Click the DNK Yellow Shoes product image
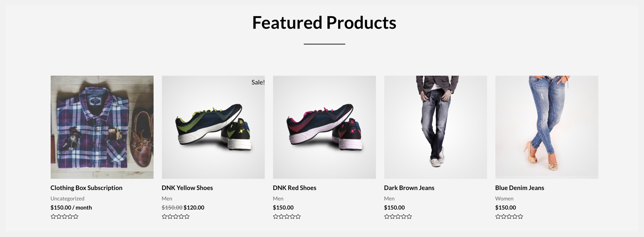The image size is (644, 237). pos(213,127)
